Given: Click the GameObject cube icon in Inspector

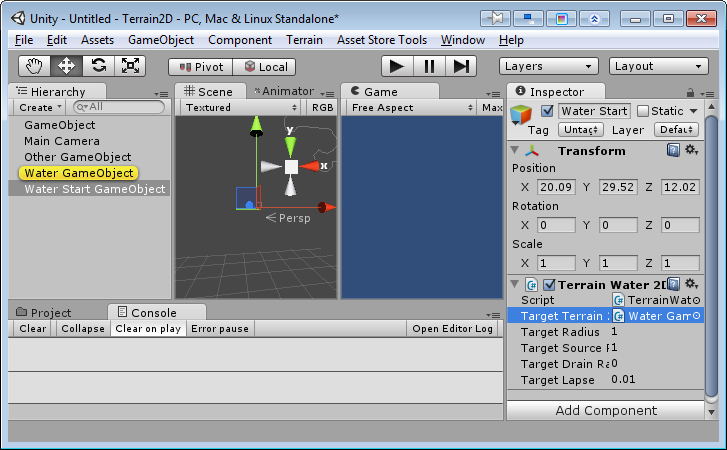Looking at the screenshot, I should pyautogui.click(x=521, y=114).
